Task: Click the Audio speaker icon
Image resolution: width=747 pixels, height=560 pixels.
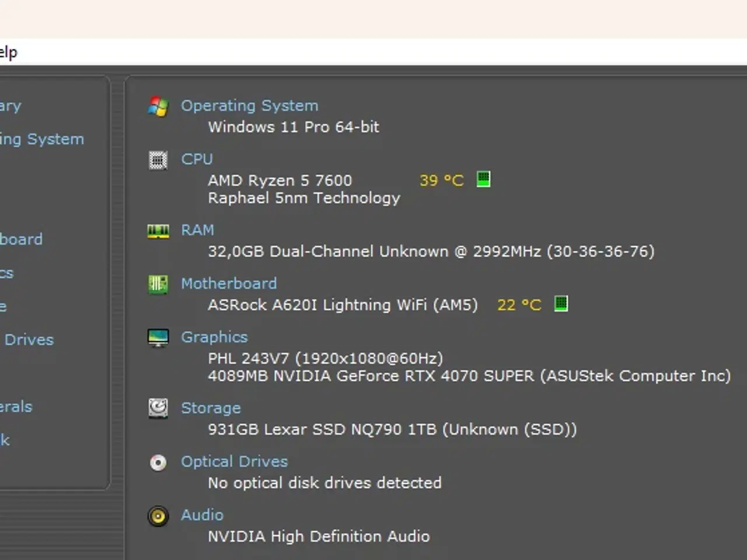Action: click(x=158, y=516)
